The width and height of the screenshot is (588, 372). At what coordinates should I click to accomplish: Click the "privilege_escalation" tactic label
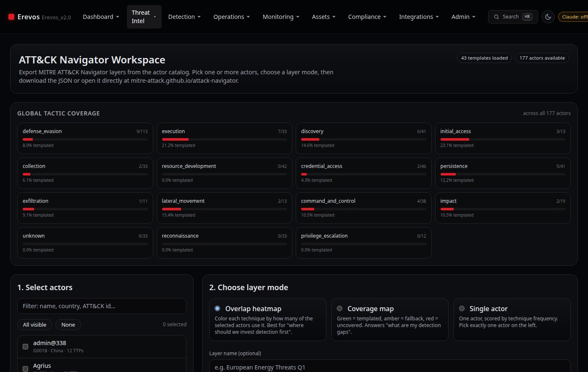pyautogui.click(x=324, y=236)
